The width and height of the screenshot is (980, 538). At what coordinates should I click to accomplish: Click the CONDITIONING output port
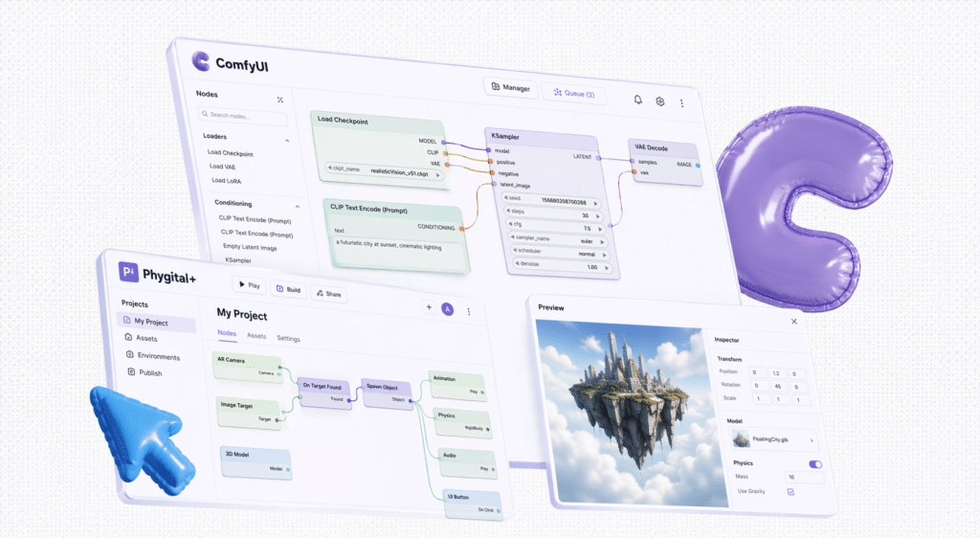coord(462,229)
